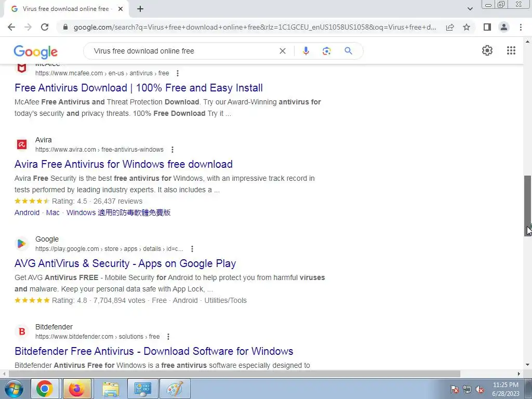Click the horizontal scrollbar thumb

pyautogui.click(x=234, y=374)
